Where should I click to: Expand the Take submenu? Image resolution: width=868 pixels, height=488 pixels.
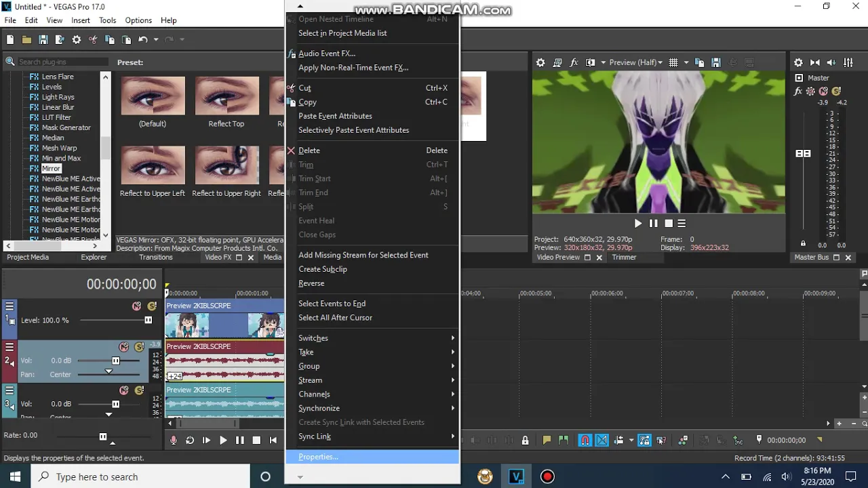(x=372, y=352)
